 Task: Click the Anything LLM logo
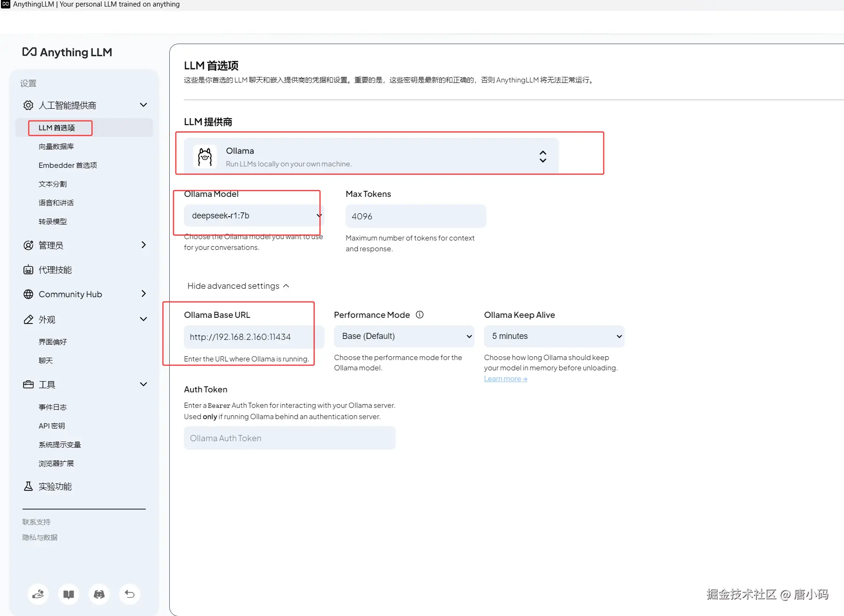point(67,52)
